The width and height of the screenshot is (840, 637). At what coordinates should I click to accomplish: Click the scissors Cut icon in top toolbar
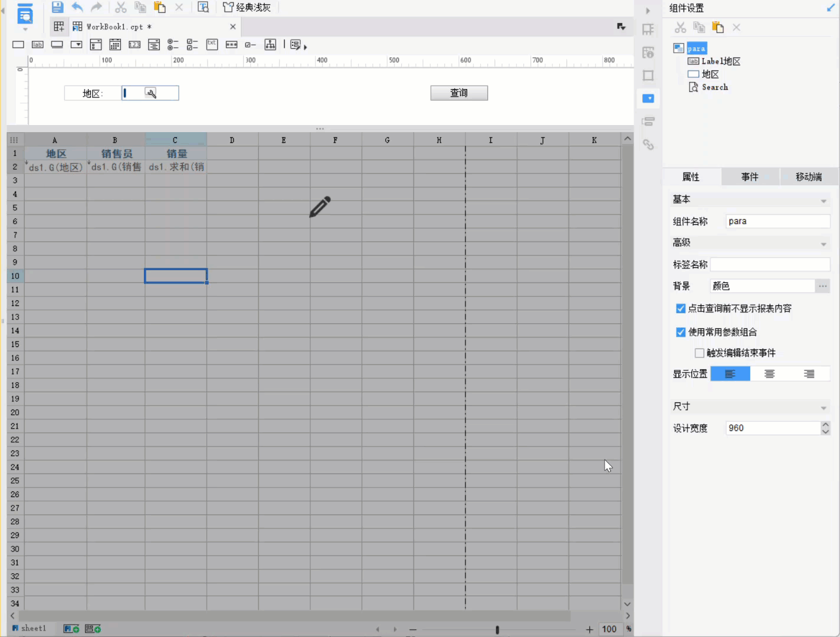[121, 8]
